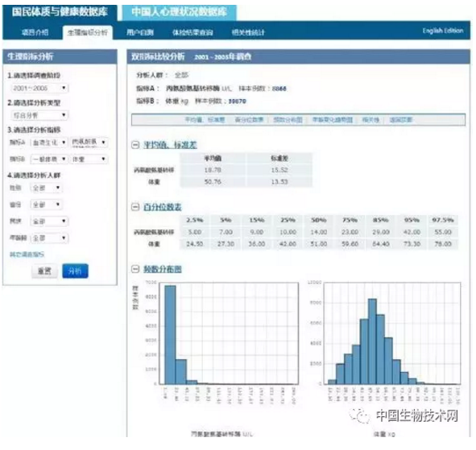
Task: Open the 指标B 一般体格 category dropdown
Action: point(49,159)
